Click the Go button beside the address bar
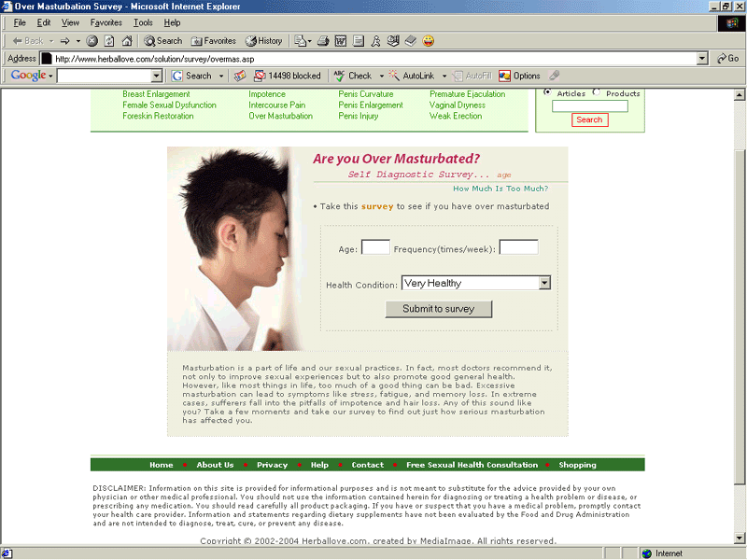Image resolution: width=747 pixels, height=560 pixels. [x=728, y=59]
